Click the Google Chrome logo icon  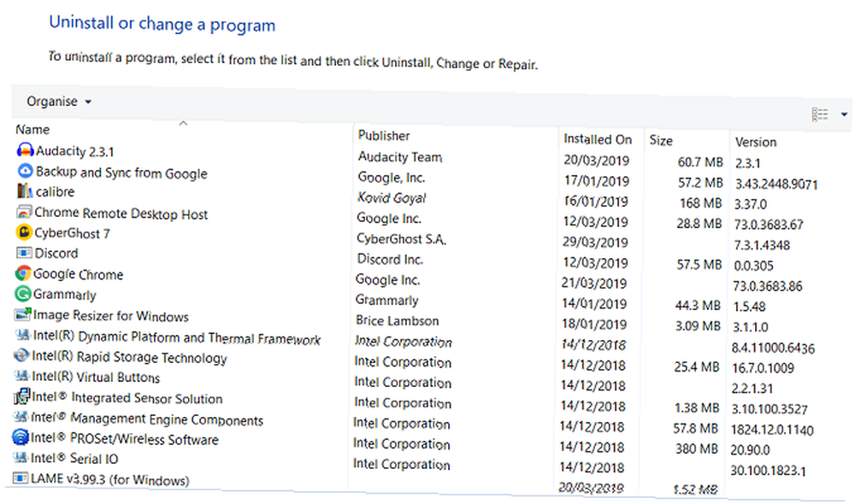tap(23, 273)
